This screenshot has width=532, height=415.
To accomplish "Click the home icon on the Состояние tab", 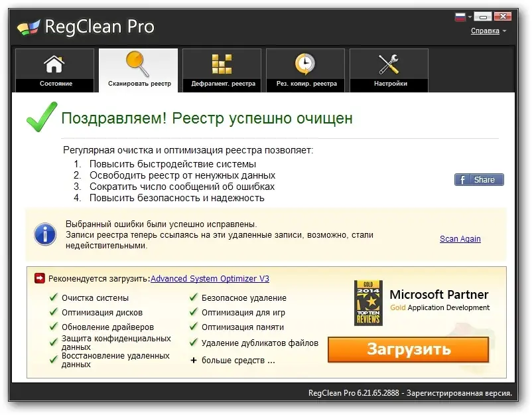I will [54, 64].
